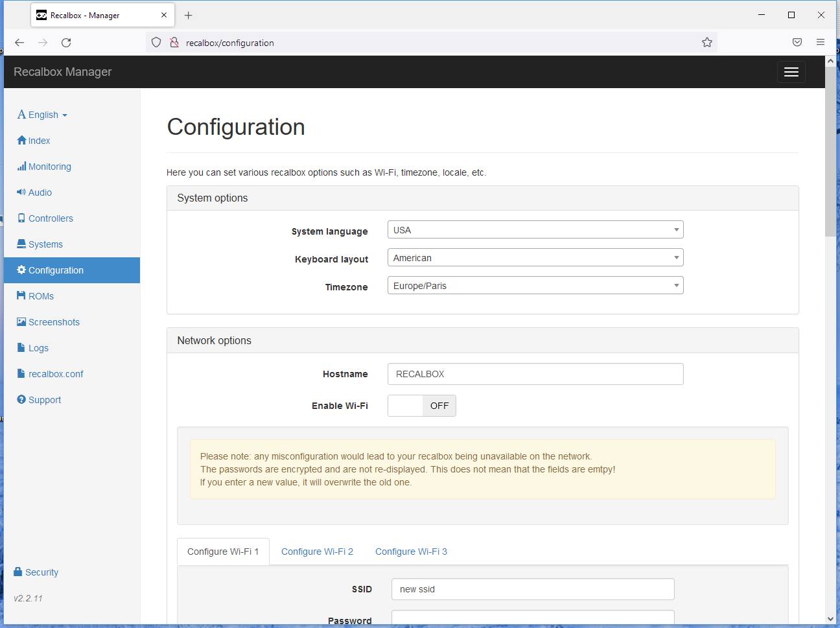The width and height of the screenshot is (840, 628).
Task: Click into the Hostname input field
Action: pos(535,374)
